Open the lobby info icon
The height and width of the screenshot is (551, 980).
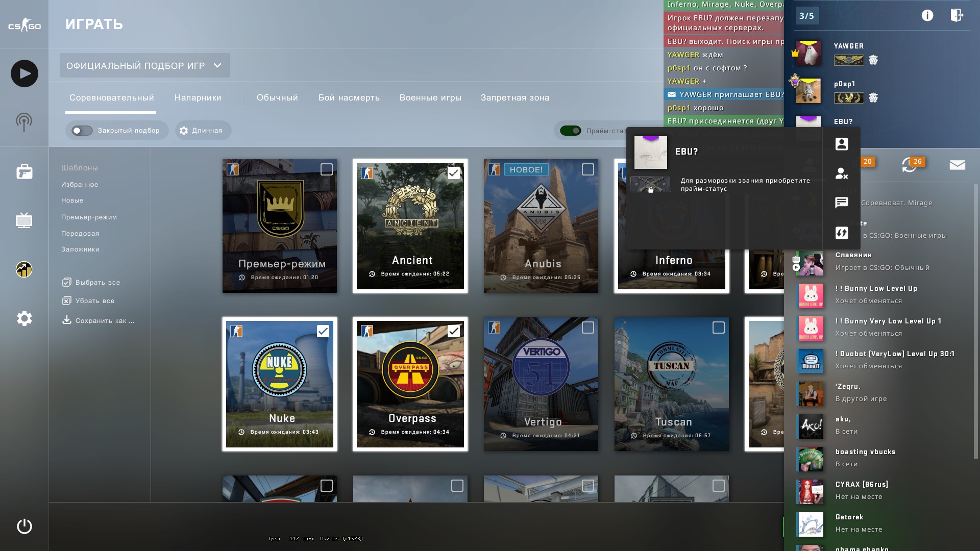pos(927,15)
